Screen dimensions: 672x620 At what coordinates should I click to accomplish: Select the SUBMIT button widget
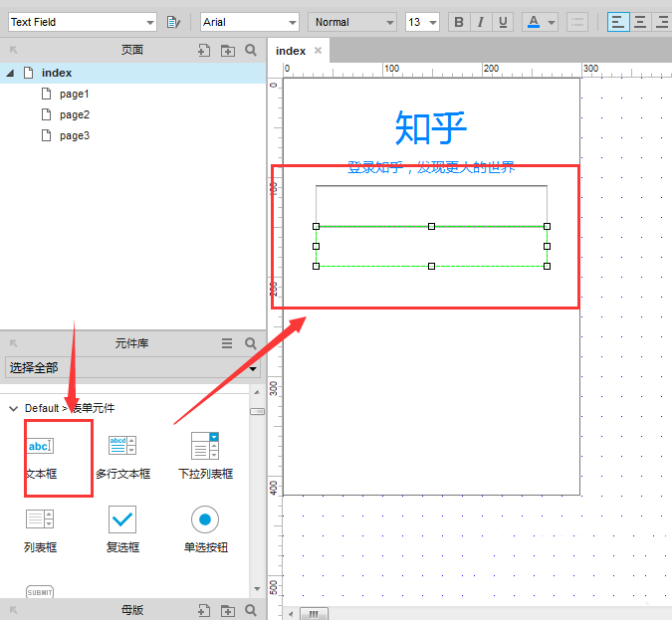(40, 592)
